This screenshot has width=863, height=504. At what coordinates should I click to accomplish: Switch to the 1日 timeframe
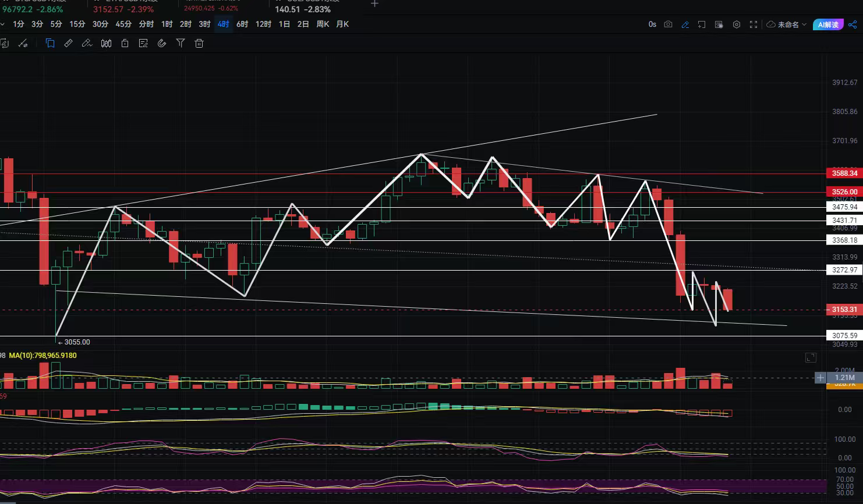pos(284,24)
